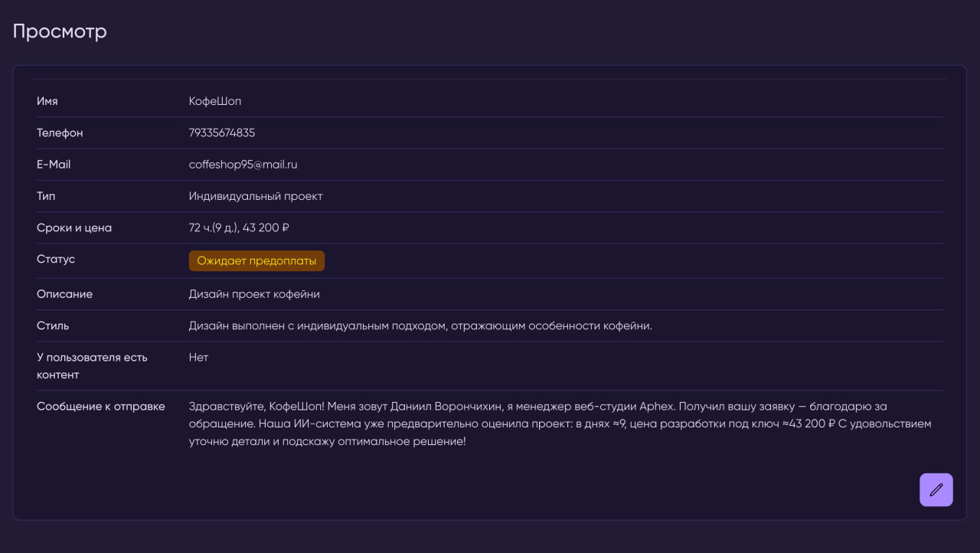This screenshot has height=553, width=980.
Task: Click the 'Телефон' field label
Action: 60,133
